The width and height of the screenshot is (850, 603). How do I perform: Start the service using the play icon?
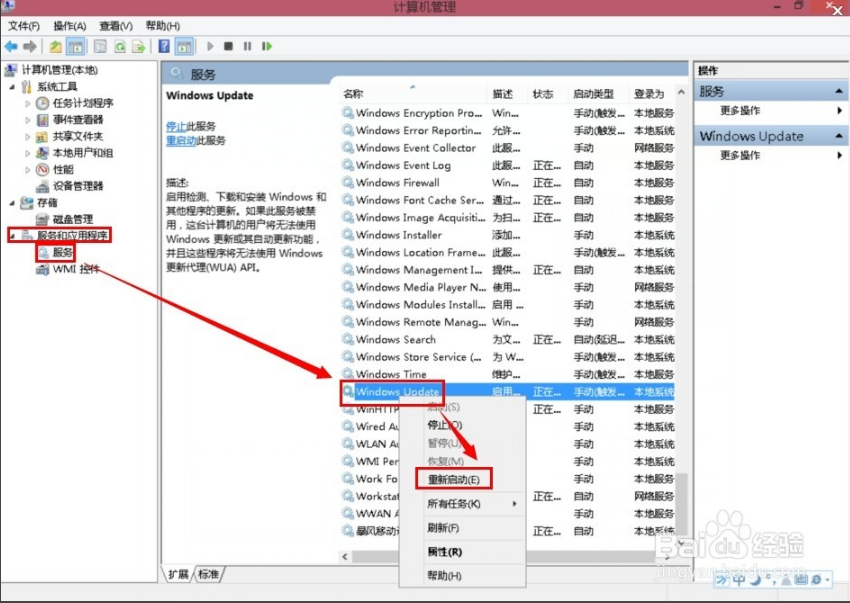[x=212, y=46]
